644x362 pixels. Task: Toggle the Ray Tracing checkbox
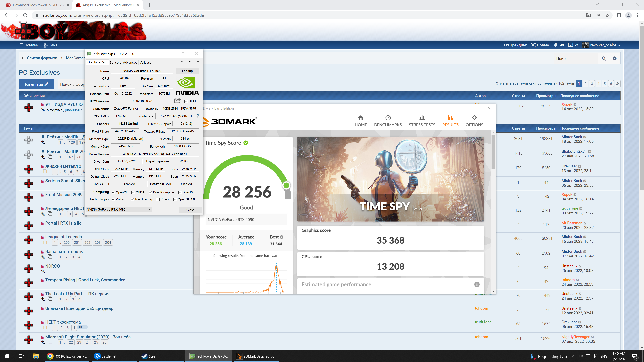132,199
